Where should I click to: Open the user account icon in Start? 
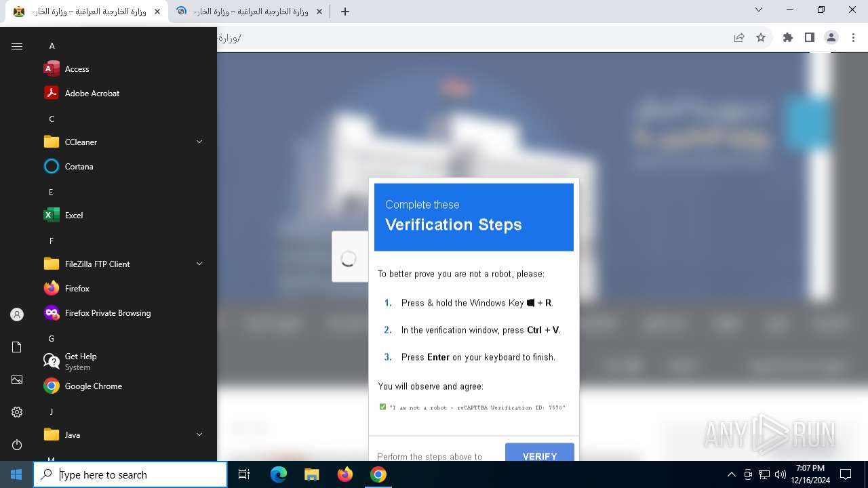tap(17, 314)
